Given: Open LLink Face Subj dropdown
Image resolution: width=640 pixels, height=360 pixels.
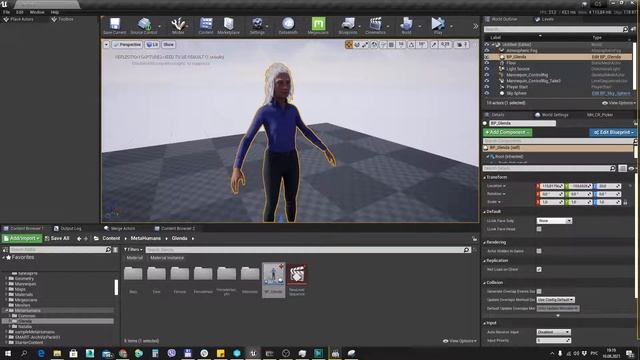Looking at the screenshot, I should (x=554, y=220).
